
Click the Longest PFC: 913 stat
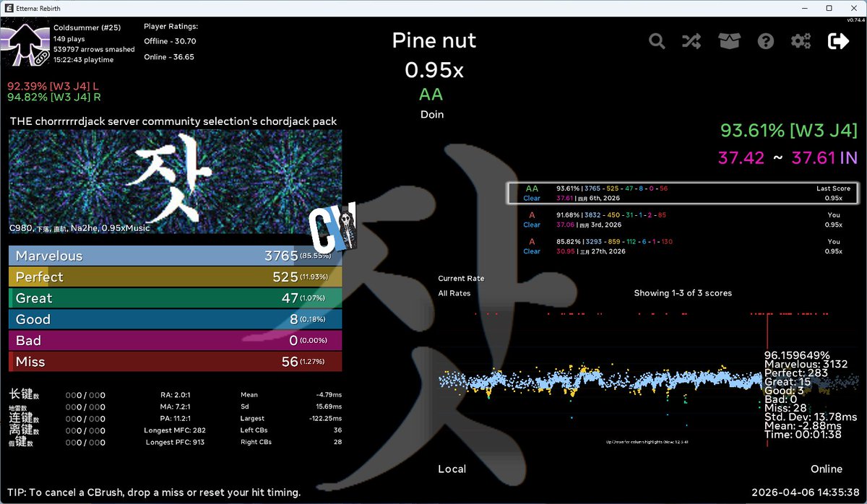175,442
